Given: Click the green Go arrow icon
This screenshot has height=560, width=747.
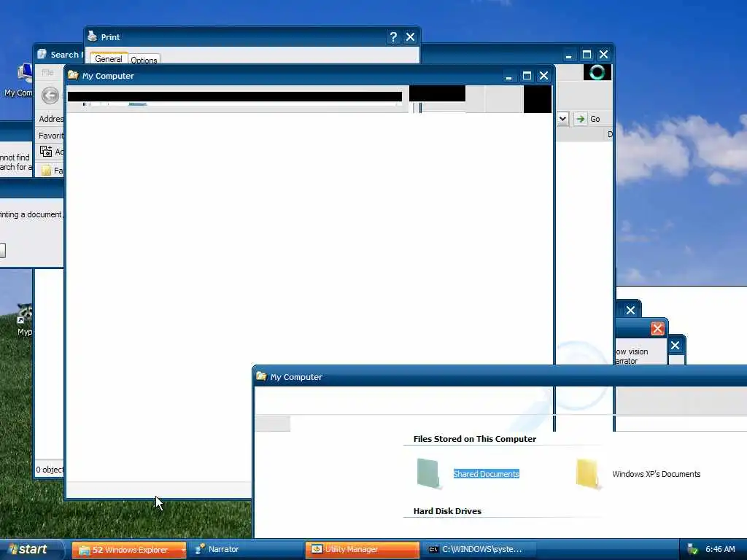Looking at the screenshot, I should [x=580, y=119].
